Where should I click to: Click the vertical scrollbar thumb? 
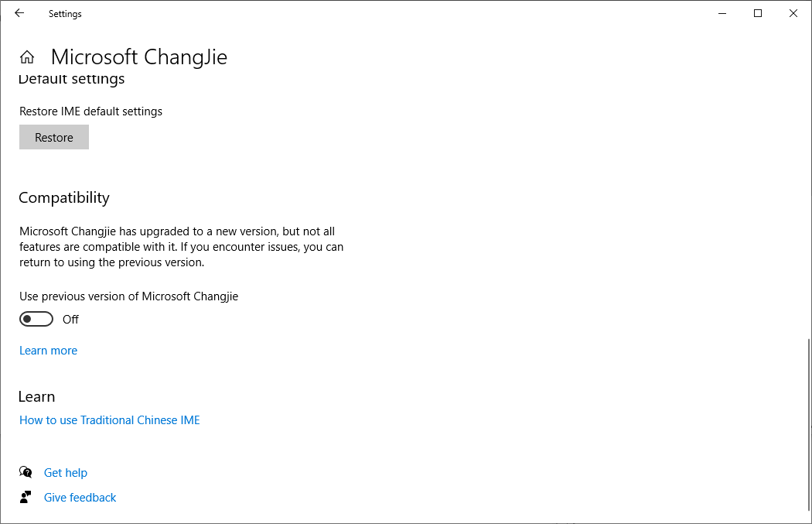(x=808, y=425)
